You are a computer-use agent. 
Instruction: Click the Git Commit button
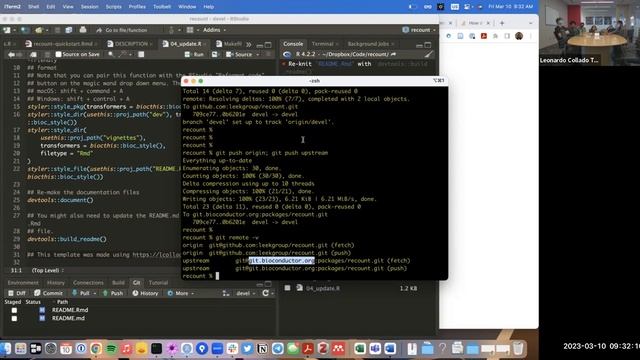[x=49, y=293]
